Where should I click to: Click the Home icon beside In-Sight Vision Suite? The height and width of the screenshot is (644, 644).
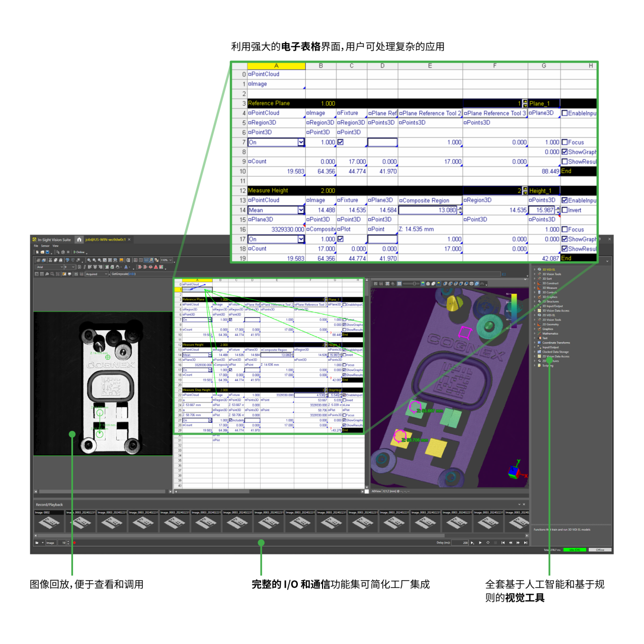tap(79, 239)
